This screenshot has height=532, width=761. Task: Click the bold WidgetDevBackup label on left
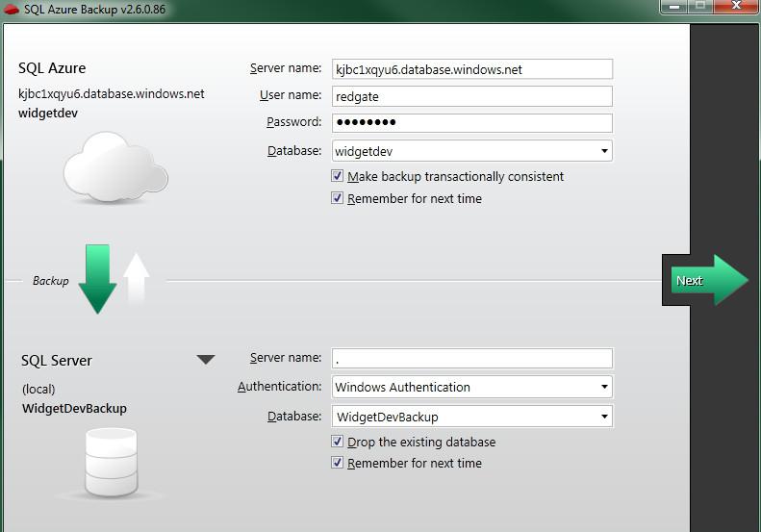(x=74, y=408)
